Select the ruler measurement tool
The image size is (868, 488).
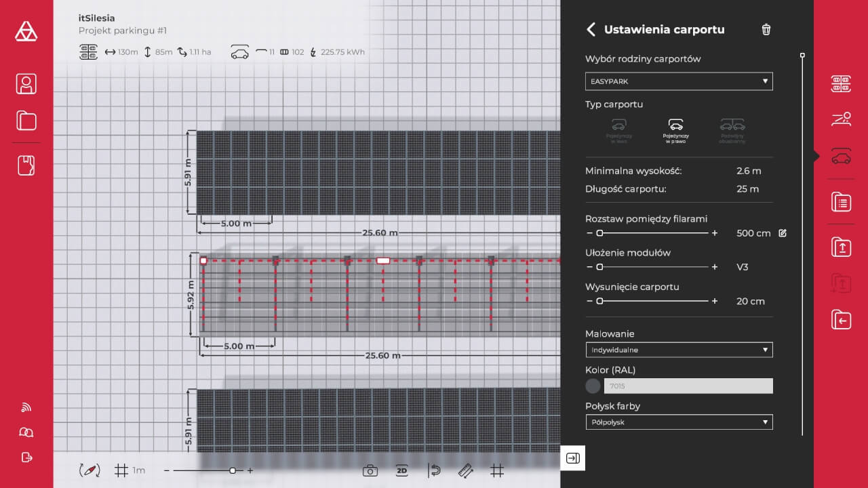(465, 470)
